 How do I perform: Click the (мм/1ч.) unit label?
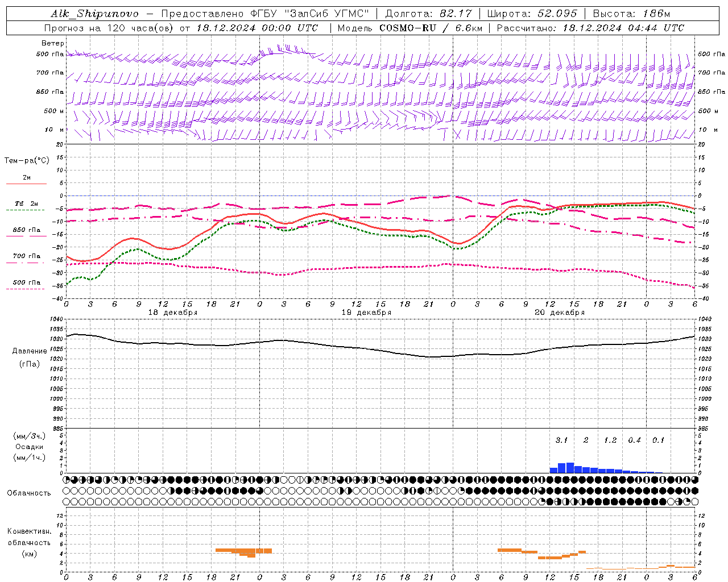(x=30, y=458)
